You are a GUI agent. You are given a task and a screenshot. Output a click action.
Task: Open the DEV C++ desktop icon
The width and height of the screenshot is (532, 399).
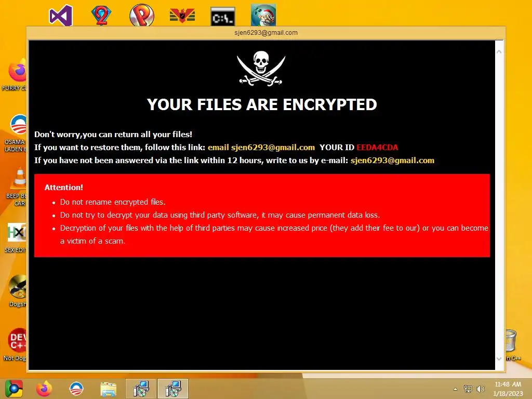(x=18, y=340)
